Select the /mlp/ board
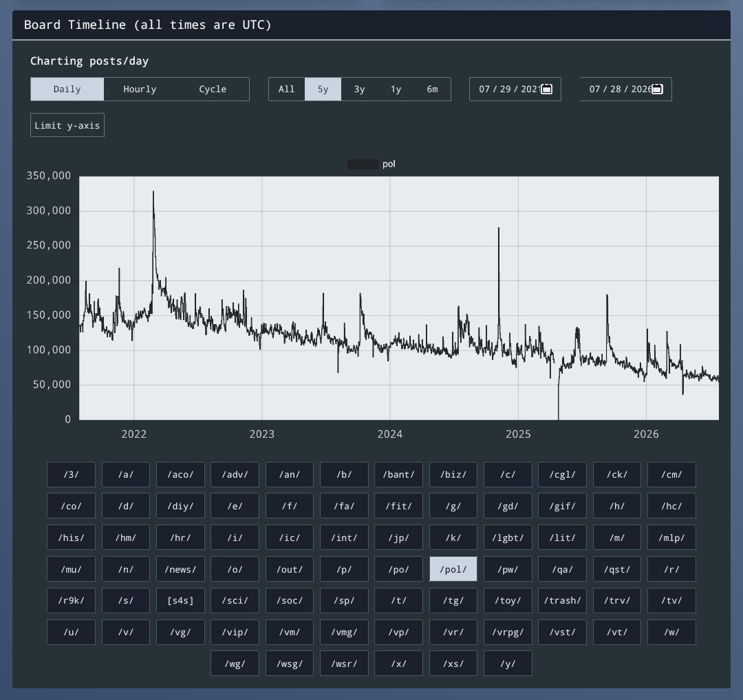This screenshot has height=700, width=743. [671, 538]
